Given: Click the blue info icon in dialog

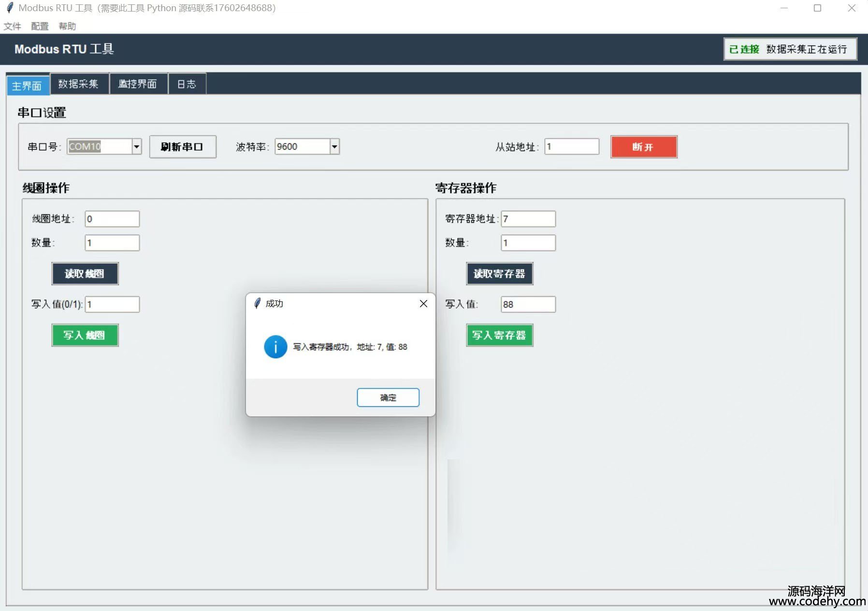Looking at the screenshot, I should (x=275, y=347).
